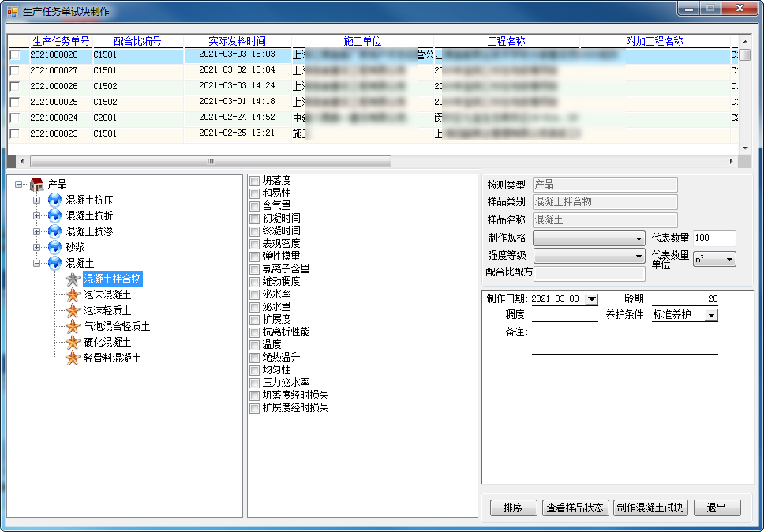The image size is (764, 532).
Task: Click the globe icon beside 混凝土抗折
Action: [54, 215]
